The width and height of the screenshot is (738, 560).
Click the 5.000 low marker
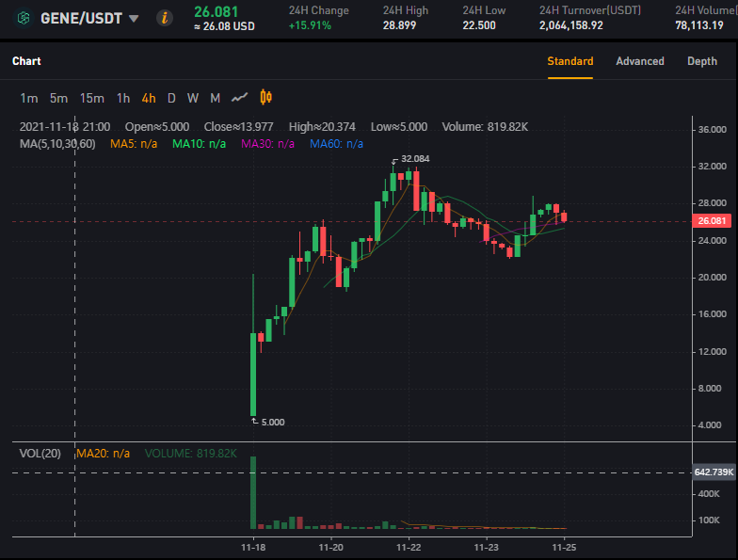coord(273,422)
